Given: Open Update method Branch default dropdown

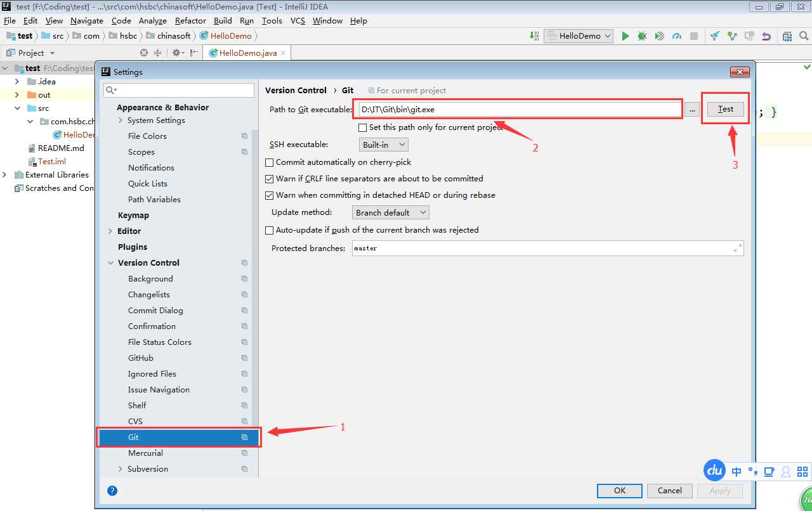Looking at the screenshot, I should click(391, 212).
